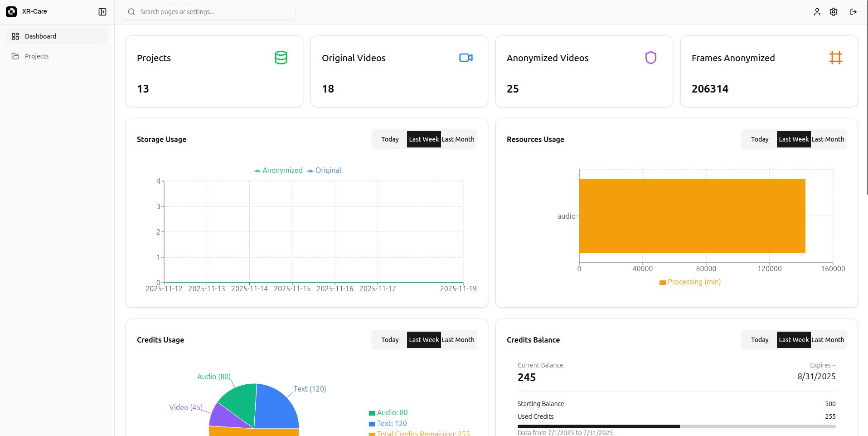This screenshot has height=436, width=868.
Task: Toggle Processing (min) legend entry
Action: coord(690,282)
